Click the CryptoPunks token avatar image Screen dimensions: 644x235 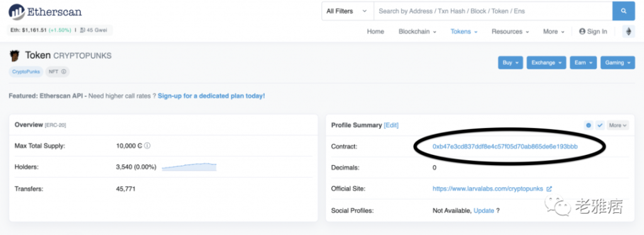pyautogui.click(x=15, y=55)
